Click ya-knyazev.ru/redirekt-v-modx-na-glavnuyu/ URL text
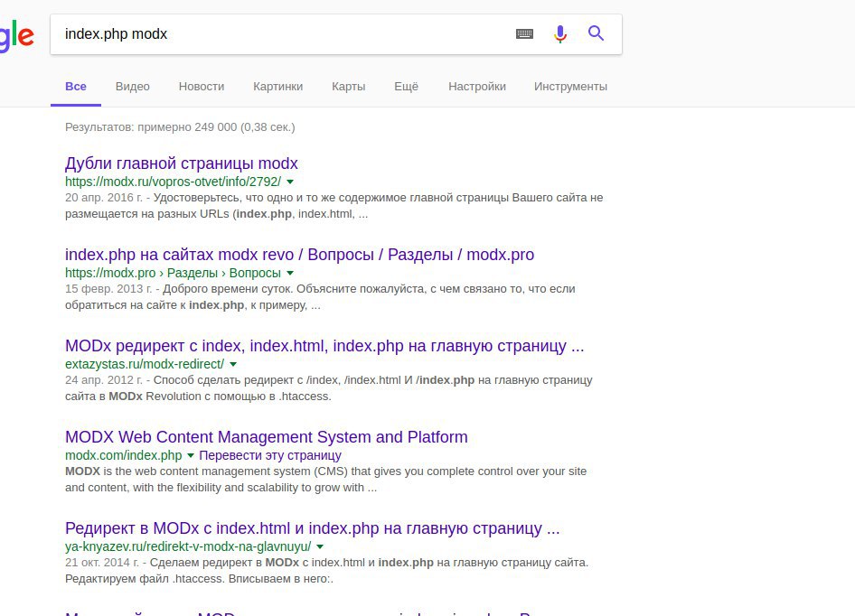 (x=188, y=546)
